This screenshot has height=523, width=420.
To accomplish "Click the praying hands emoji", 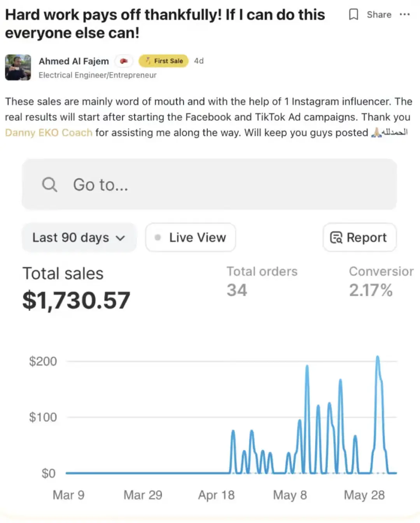I will tap(376, 133).
